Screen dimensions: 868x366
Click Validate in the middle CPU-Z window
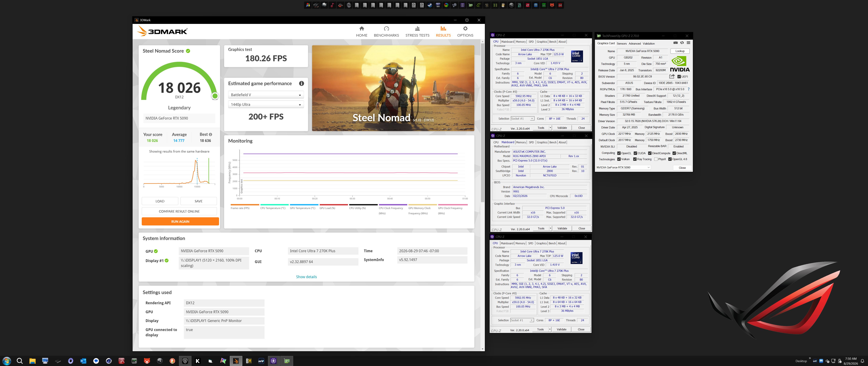[x=562, y=228]
